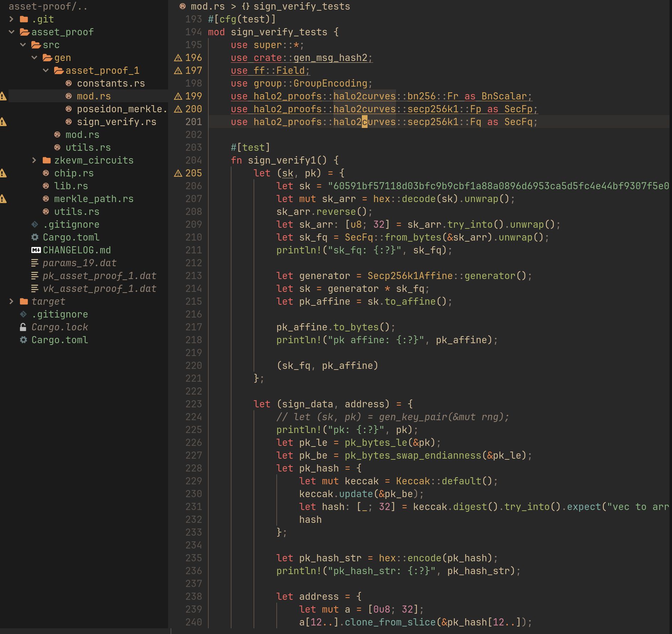Click the asset_proof_1 folder icon
This screenshot has width=672, height=634.
tap(59, 71)
